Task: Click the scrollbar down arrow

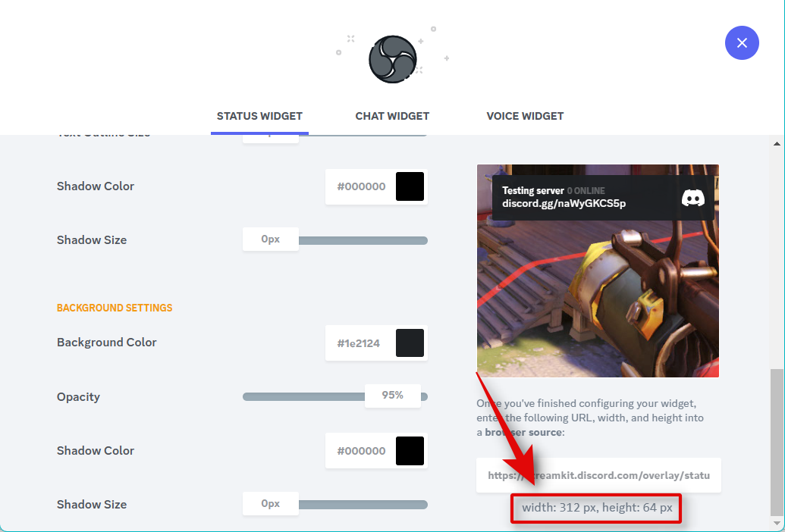Action: tap(777, 524)
